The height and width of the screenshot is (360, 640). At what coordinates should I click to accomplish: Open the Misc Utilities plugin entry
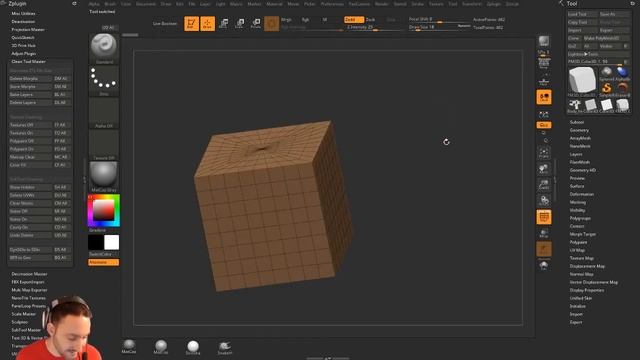(x=23, y=13)
